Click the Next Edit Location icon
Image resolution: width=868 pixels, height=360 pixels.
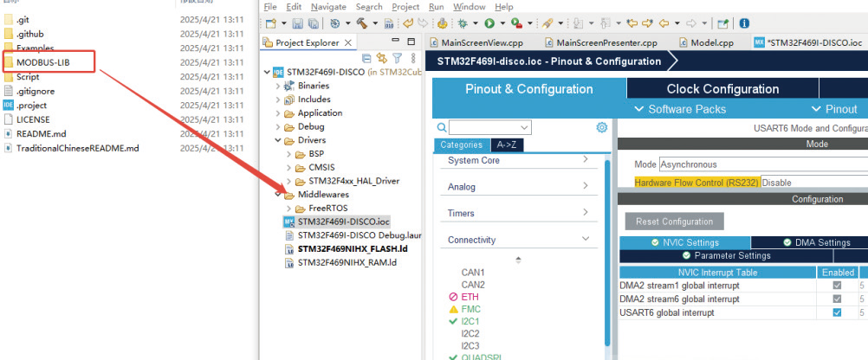click(x=648, y=23)
